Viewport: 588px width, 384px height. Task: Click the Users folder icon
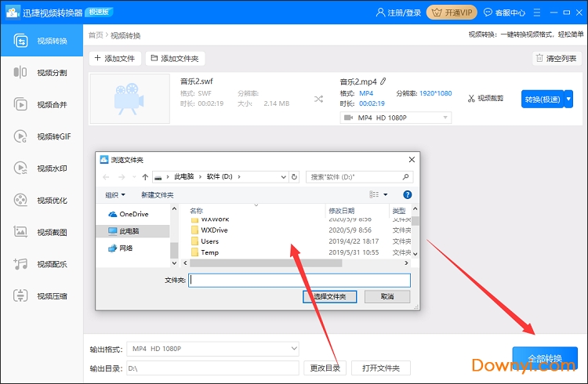pyautogui.click(x=194, y=241)
